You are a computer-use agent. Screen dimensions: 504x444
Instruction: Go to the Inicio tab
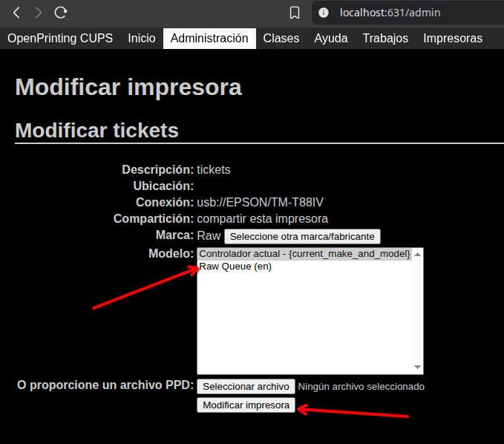coord(142,39)
